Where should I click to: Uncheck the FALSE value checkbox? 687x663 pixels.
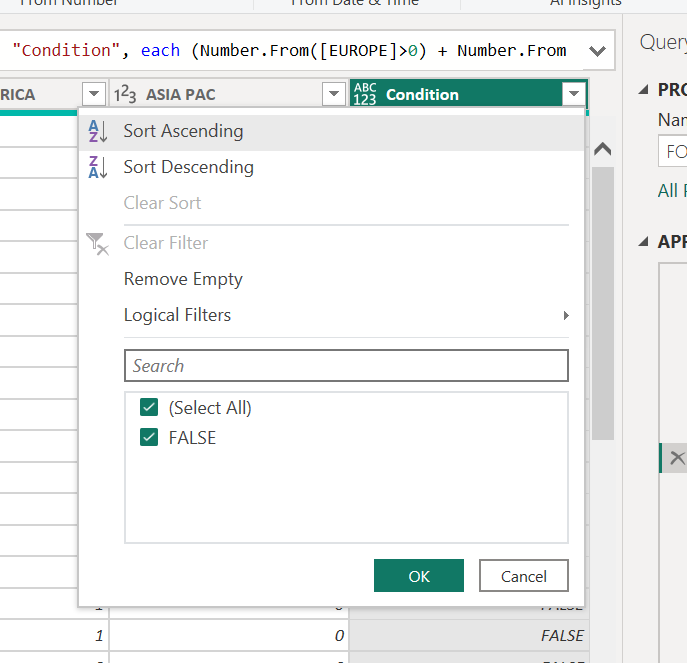149,437
